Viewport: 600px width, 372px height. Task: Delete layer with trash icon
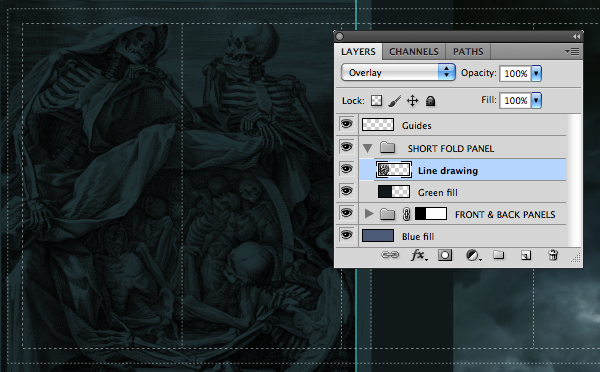point(553,255)
